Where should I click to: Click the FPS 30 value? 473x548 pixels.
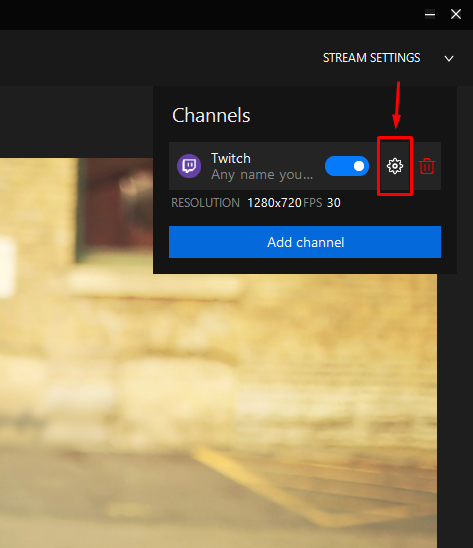(334, 203)
